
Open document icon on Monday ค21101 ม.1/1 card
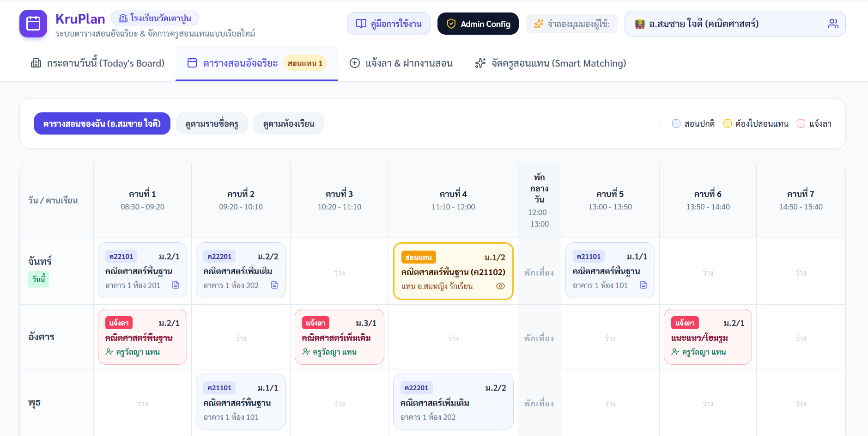(x=643, y=285)
